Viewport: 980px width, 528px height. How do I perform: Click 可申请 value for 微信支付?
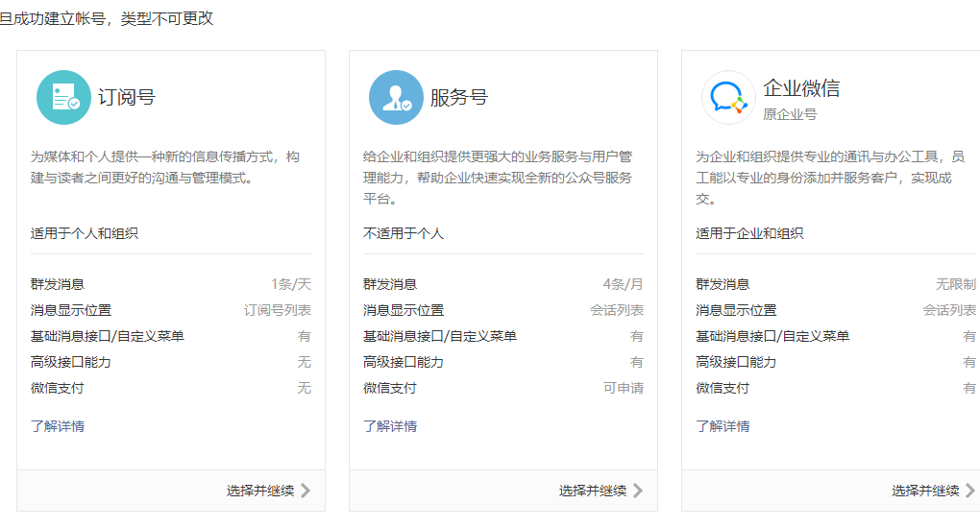tap(624, 388)
